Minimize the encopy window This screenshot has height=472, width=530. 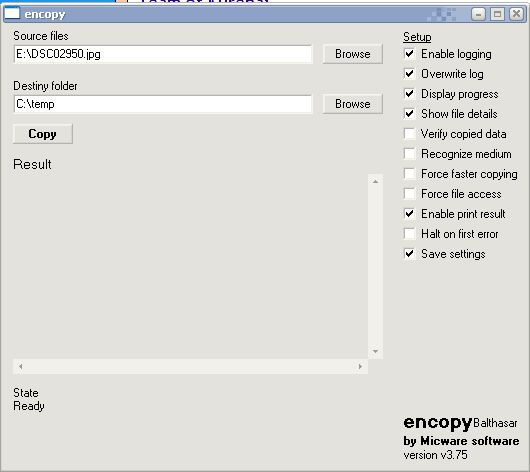[x=479, y=14]
